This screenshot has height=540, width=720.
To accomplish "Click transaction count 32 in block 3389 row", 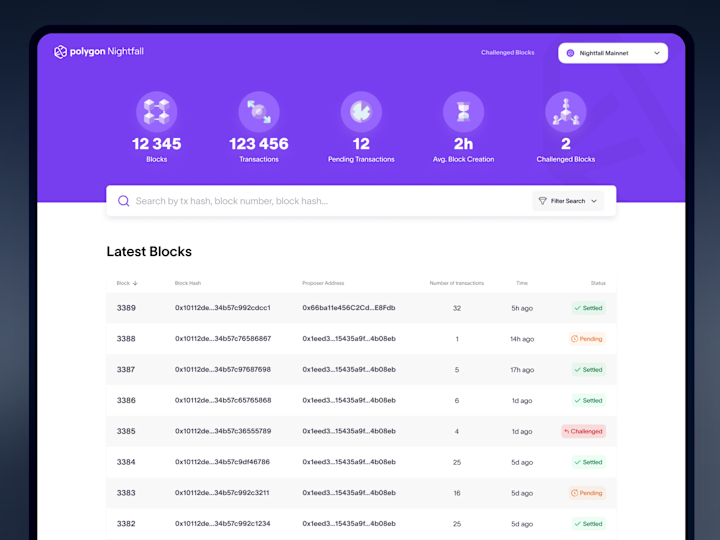I will [456, 308].
